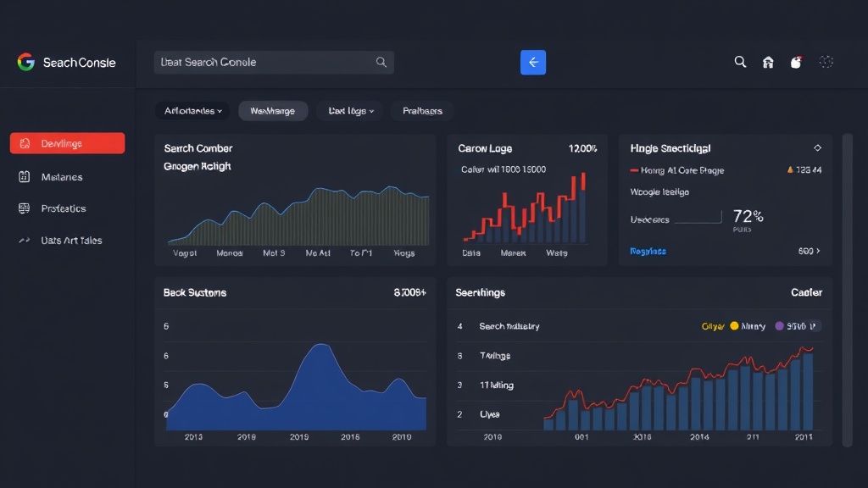Expand the Artoriandes dropdown
This screenshot has height=488, width=868.
coord(192,110)
